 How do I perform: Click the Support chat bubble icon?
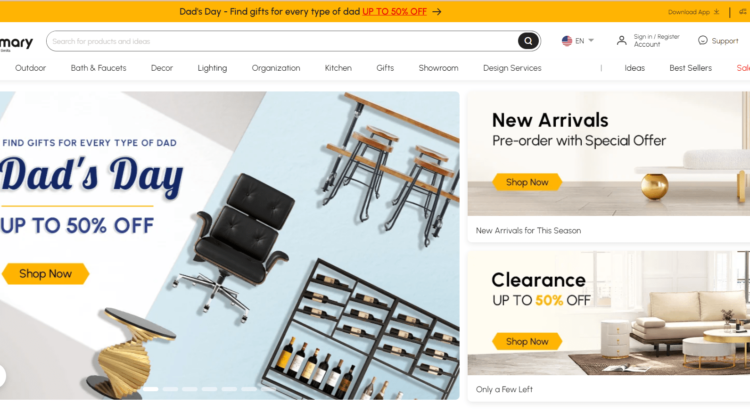[x=703, y=41]
